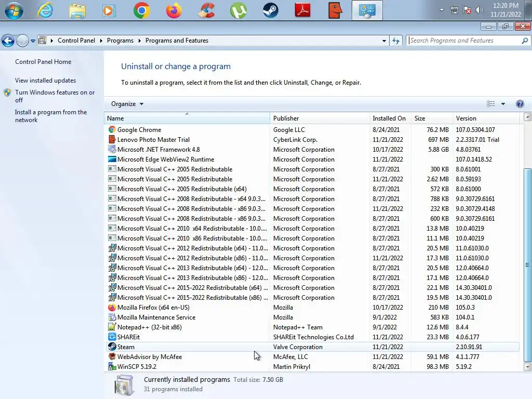Image resolution: width=532 pixels, height=399 pixels.
Task: Click the vertical scrollbar thumb
Action: (527, 265)
